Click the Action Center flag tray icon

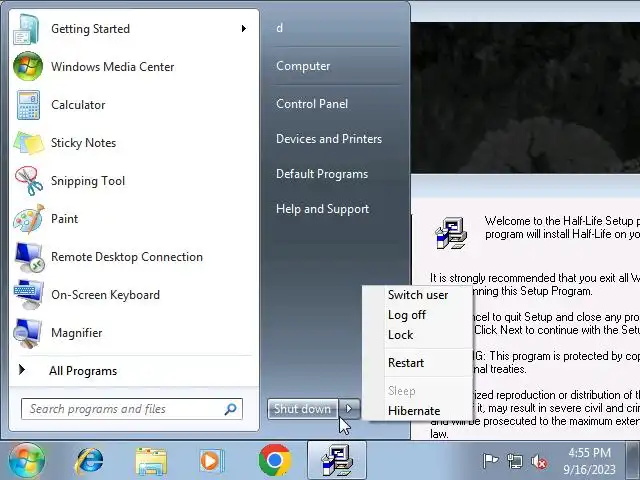pyautogui.click(x=490, y=461)
